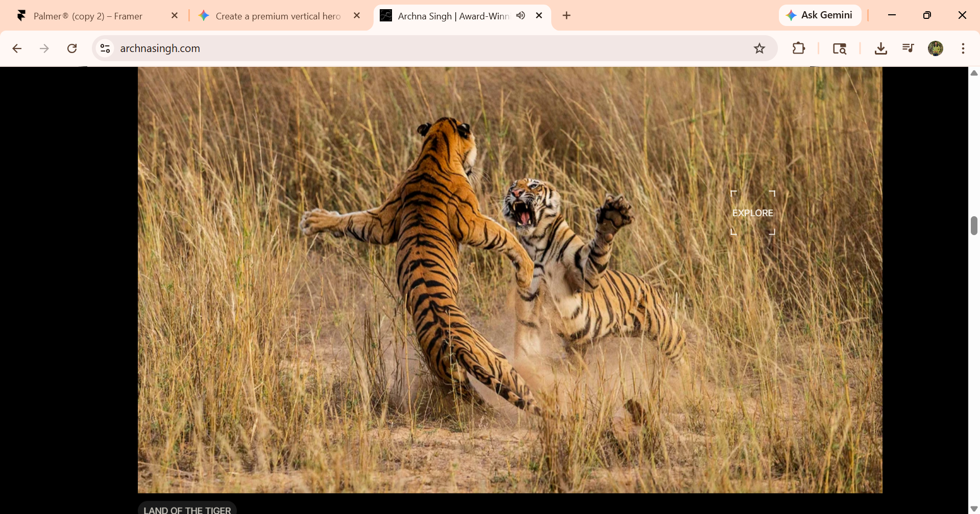View site information icon in address bar
Screen dimensions: 980x514
[105, 48]
